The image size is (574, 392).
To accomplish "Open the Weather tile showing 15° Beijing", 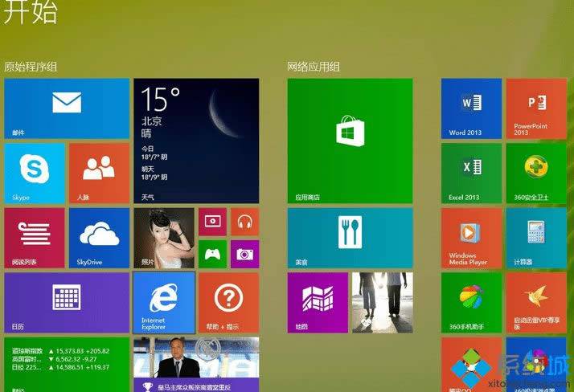I will tap(196, 141).
